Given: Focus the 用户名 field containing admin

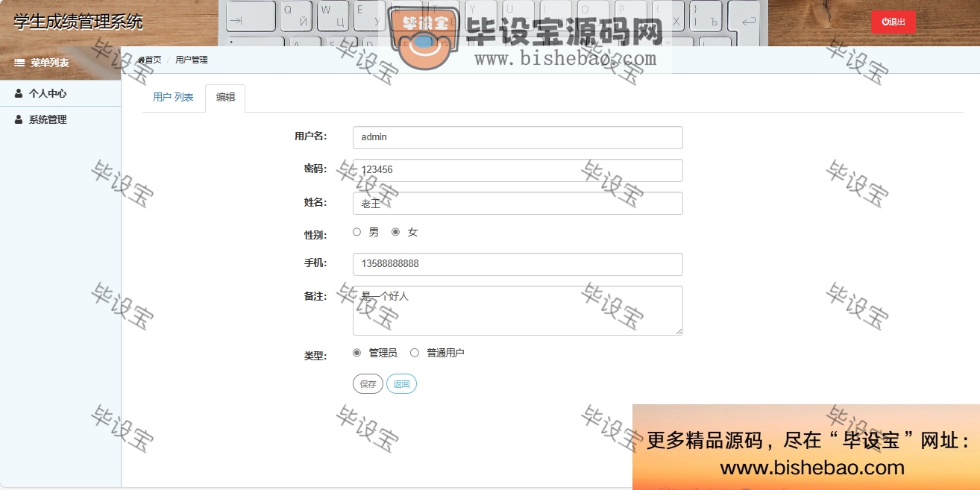Looking at the screenshot, I should [x=518, y=137].
